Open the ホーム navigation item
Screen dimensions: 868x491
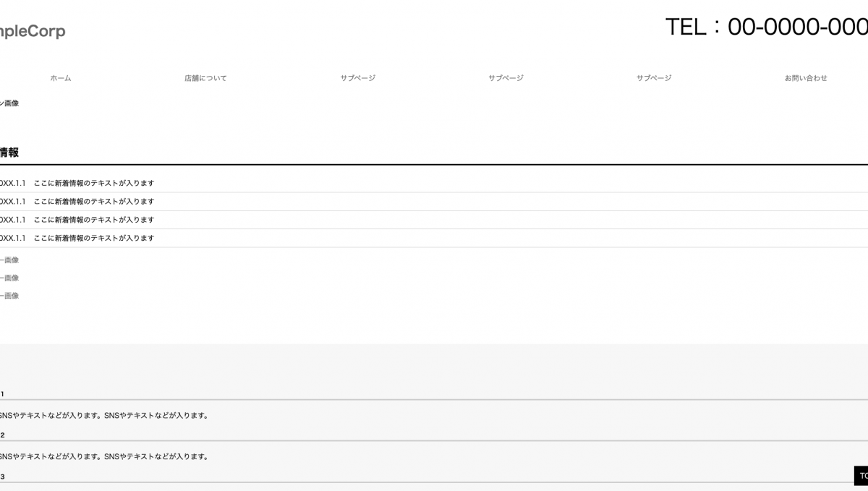[61, 78]
